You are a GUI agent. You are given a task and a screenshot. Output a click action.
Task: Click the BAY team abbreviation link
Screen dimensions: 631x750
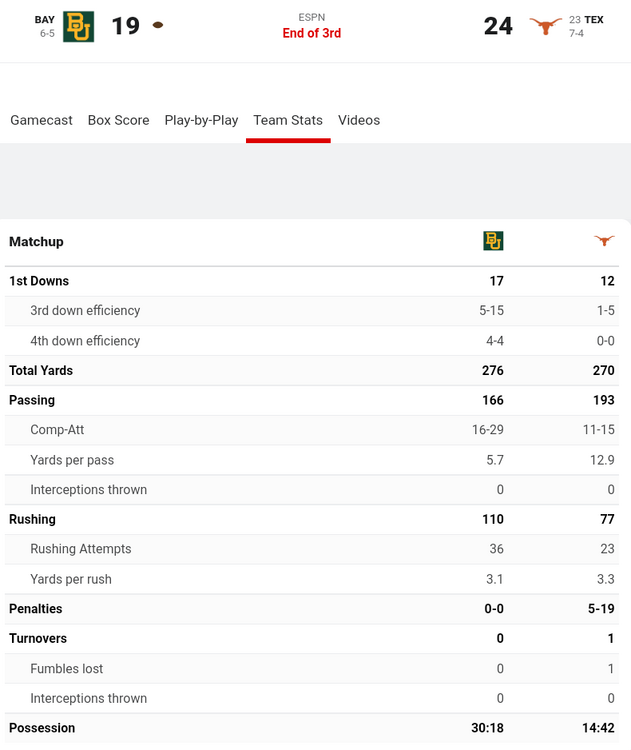click(45, 19)
